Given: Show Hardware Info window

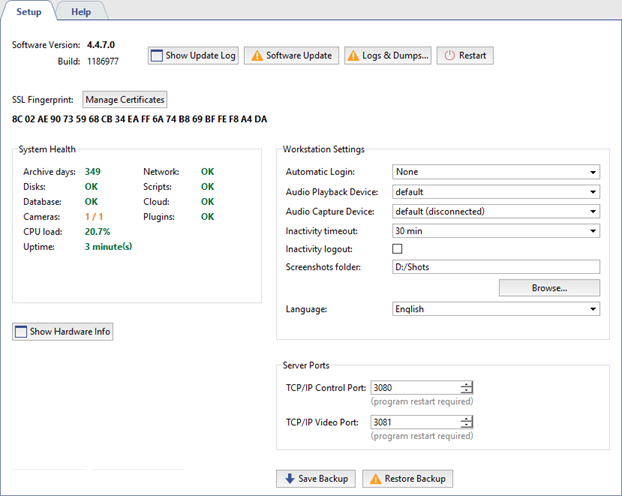Looking at the screenshot, I should (x=63, y=331).
